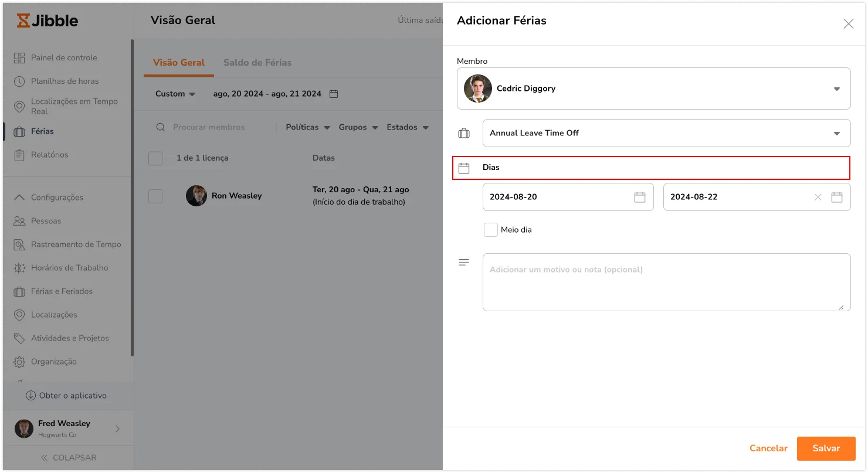This screenshot has width=868, height=473.
Task: Click the double-chevron COLAPSAR icon
Action: 44,458
